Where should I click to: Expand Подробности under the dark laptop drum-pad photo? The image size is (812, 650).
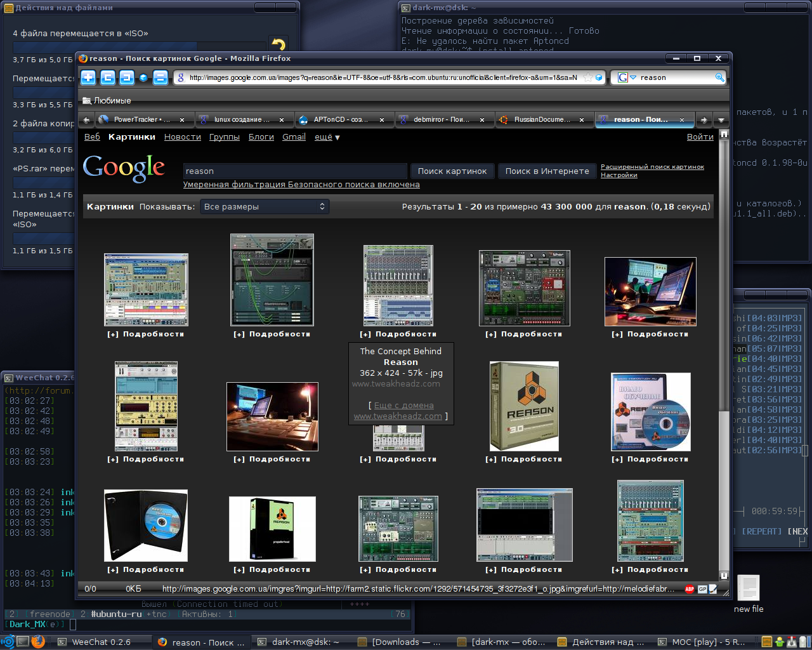[x=272, y=459]
